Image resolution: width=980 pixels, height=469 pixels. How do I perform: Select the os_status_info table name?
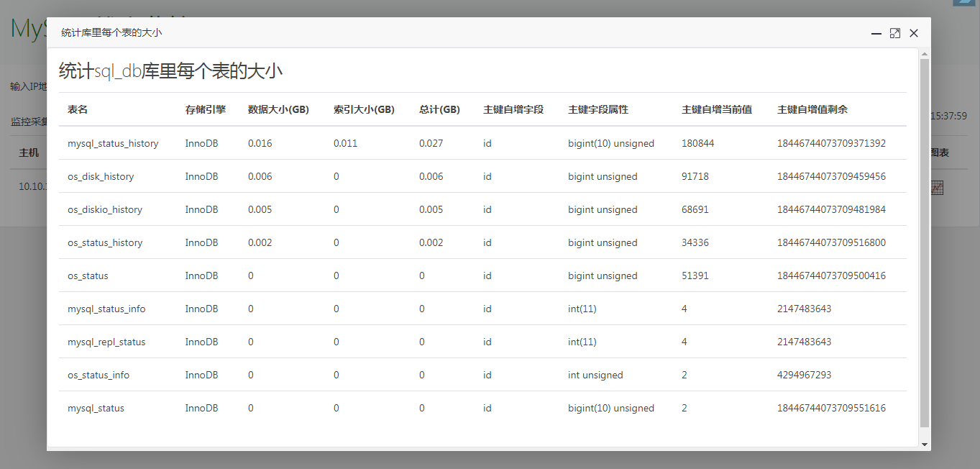[99, 375]
